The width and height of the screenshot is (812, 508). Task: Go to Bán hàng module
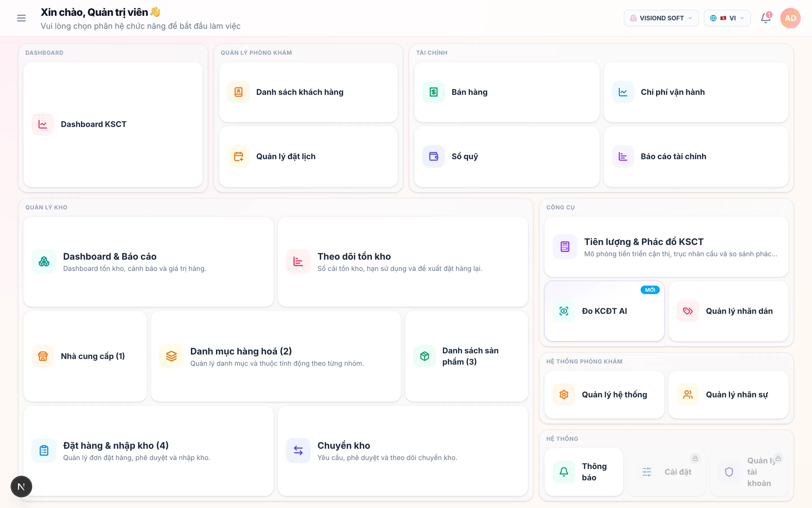[507, 92]
